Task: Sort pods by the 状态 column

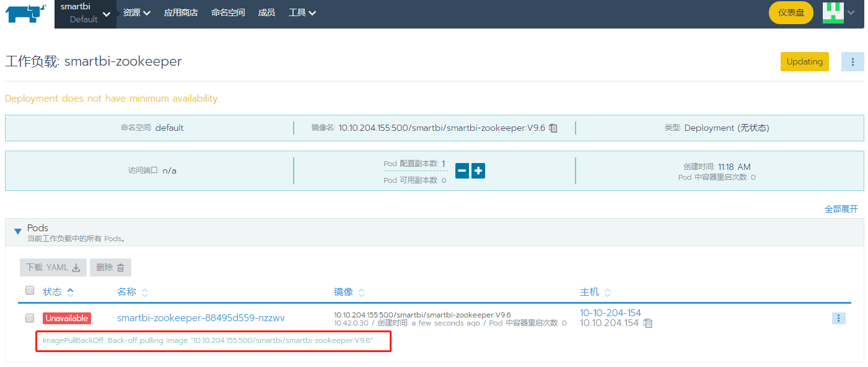Action: 58,291
